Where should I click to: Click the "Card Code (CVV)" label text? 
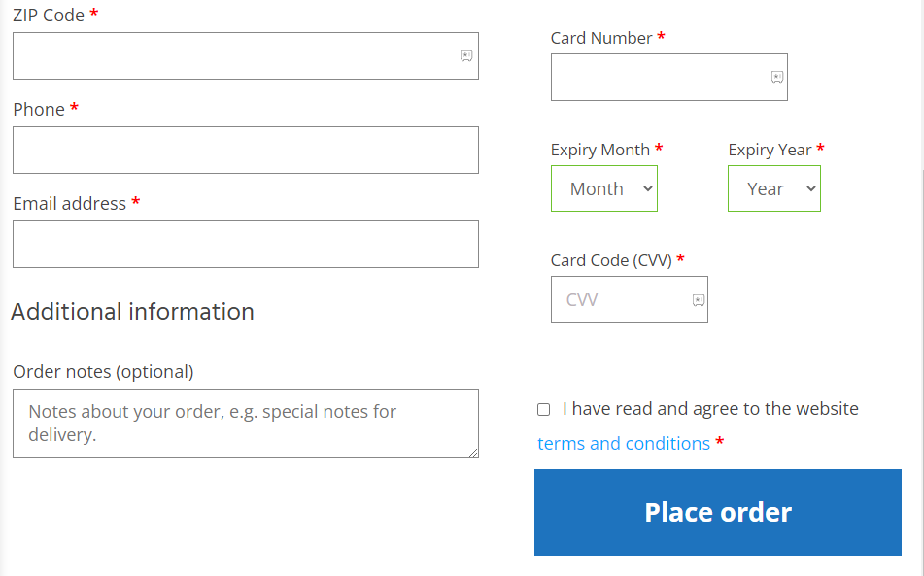point(611,260)
